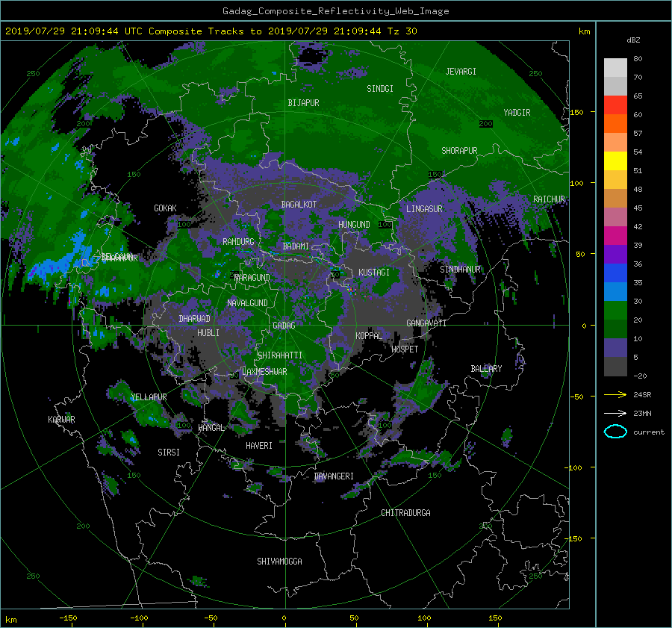Select the bright green 30 dBZ swatch
This screenshot has width=672, height=628.
pyautogui.click(x=615, y=310)
